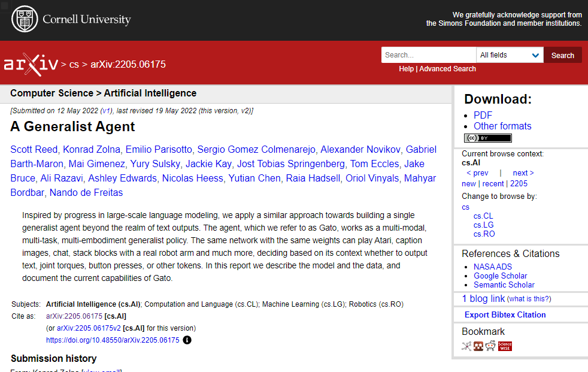Click the Search button
Screen dimensions: 588x372
562,55
